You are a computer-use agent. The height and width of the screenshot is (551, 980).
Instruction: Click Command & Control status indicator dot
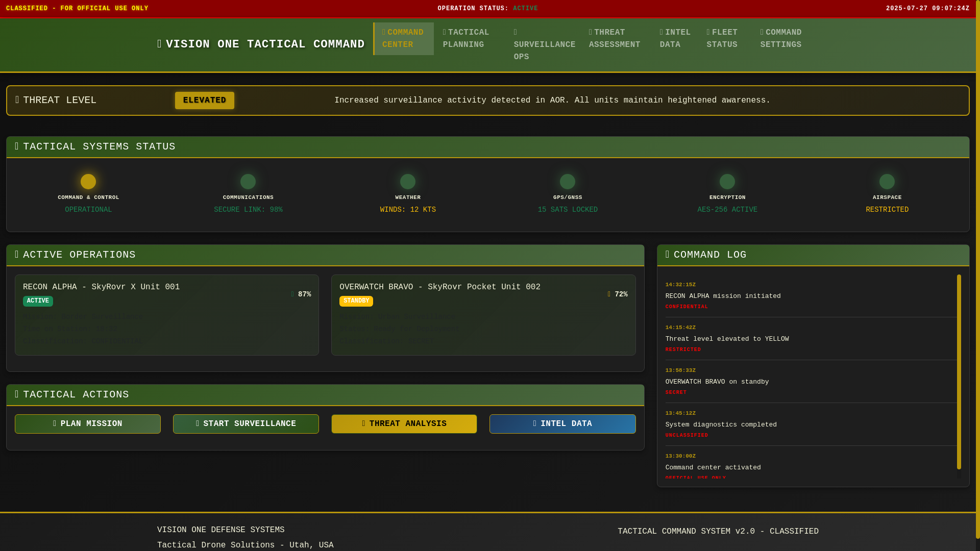[88, 182]
